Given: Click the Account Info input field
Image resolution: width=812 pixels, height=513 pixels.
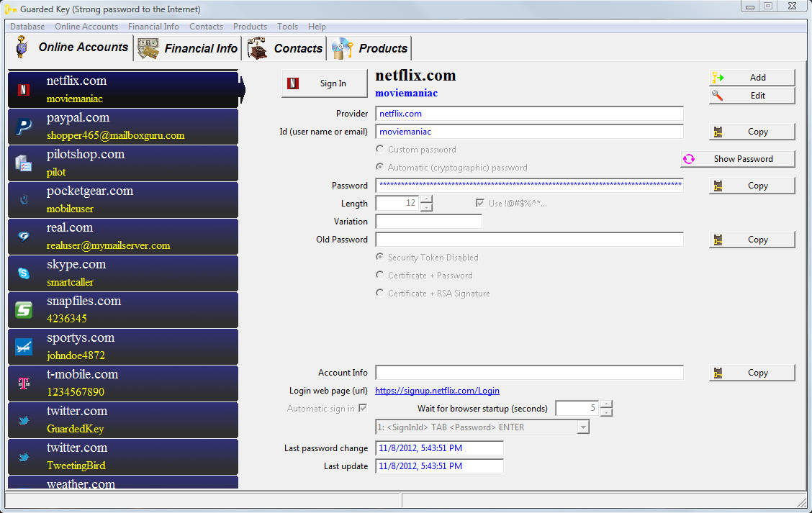Looking at the screenshot, I should [529, 373].
